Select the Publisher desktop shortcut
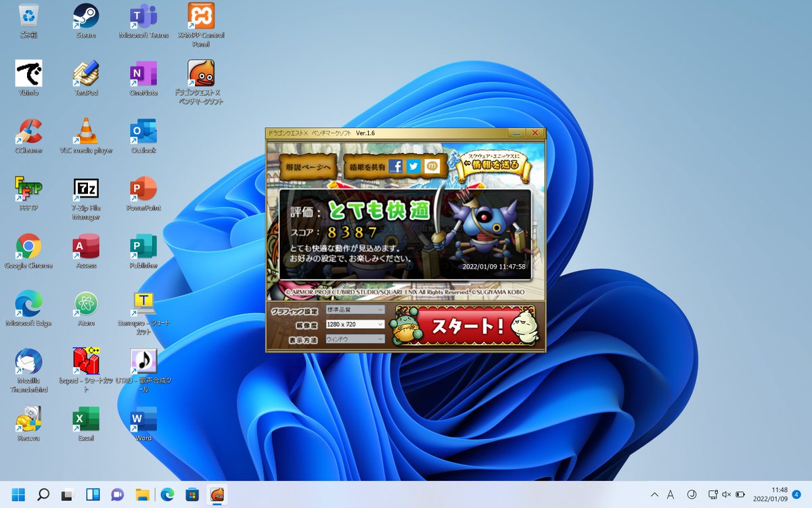The image size is (812, 508). 143,251
